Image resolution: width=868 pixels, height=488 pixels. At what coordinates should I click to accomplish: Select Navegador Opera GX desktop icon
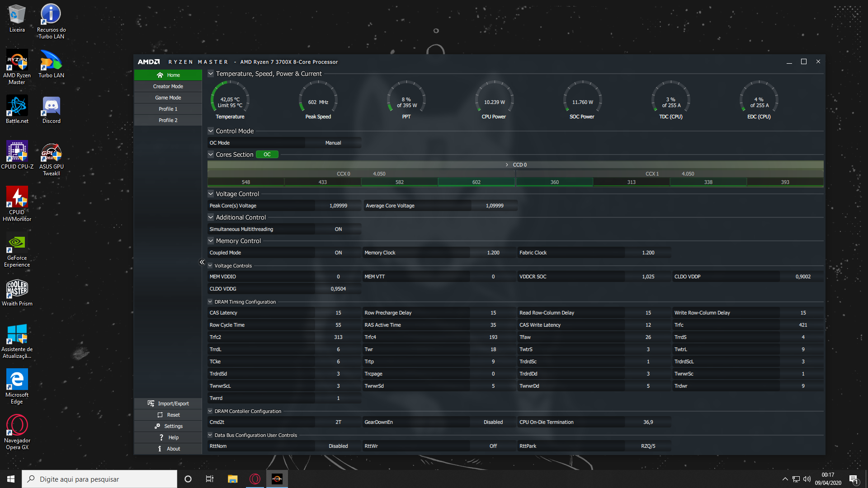pos(17,432)
